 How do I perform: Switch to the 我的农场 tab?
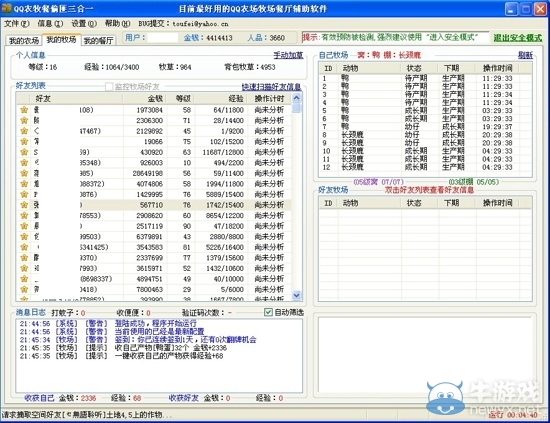click(24, 40)
